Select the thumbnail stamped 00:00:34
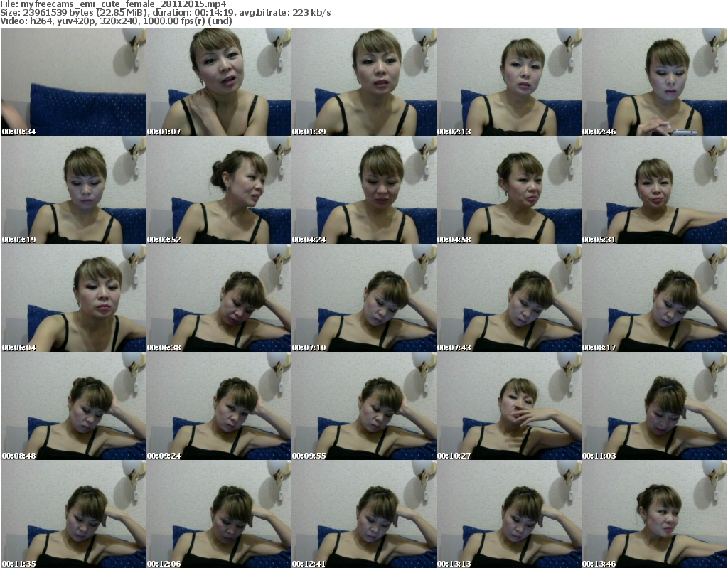Image resolution: width=728 pixels, height=568 pixels. [x=74, y=82]
